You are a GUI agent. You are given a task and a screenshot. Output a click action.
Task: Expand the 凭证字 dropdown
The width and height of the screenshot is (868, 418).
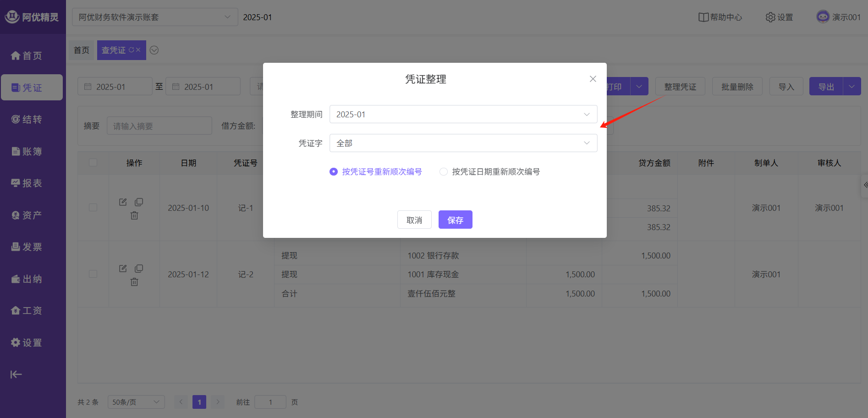coord(463,143)
